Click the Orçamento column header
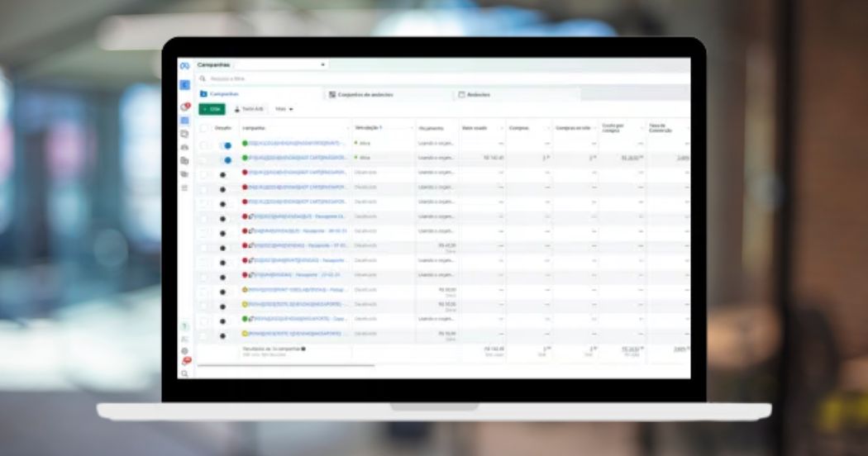This screenshot has height=456, width=868. [432, 128]
